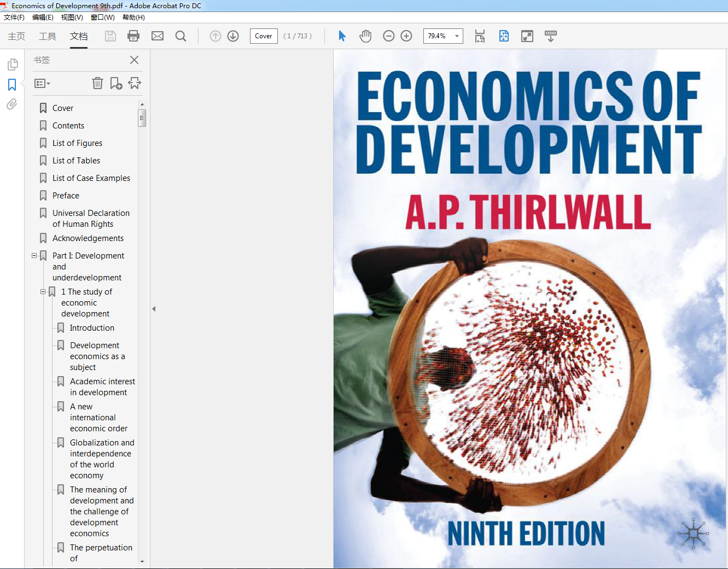
Task: Open the 视图(V) menu
Action: point(72,17)
